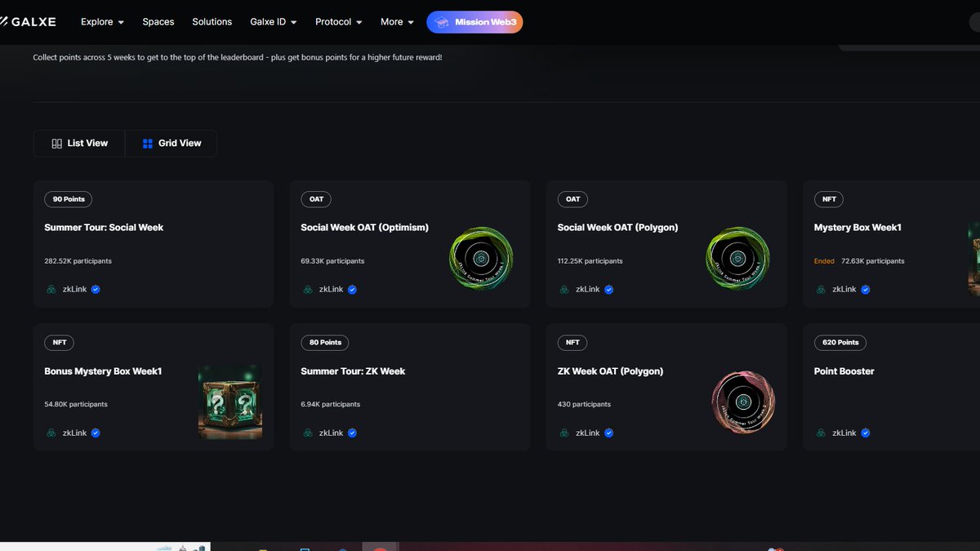Click "430 participants" text

[584, 404]
